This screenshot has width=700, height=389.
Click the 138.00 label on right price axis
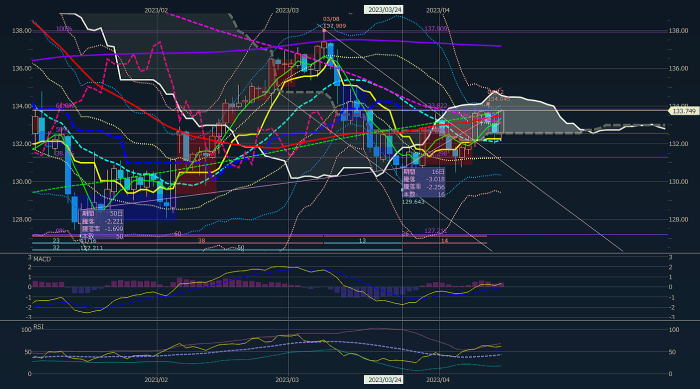click(x=678, y=31)
